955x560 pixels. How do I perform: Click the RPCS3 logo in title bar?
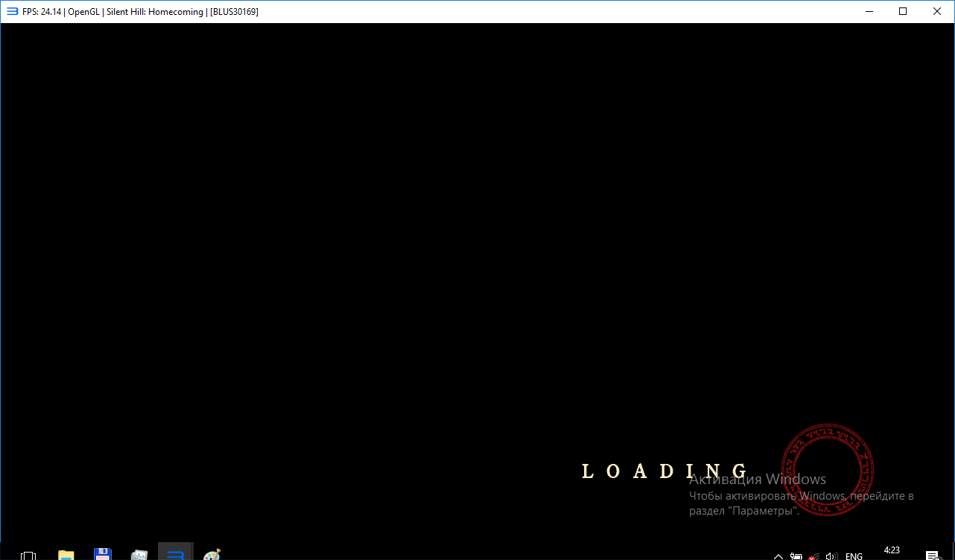tap(12, 11)
